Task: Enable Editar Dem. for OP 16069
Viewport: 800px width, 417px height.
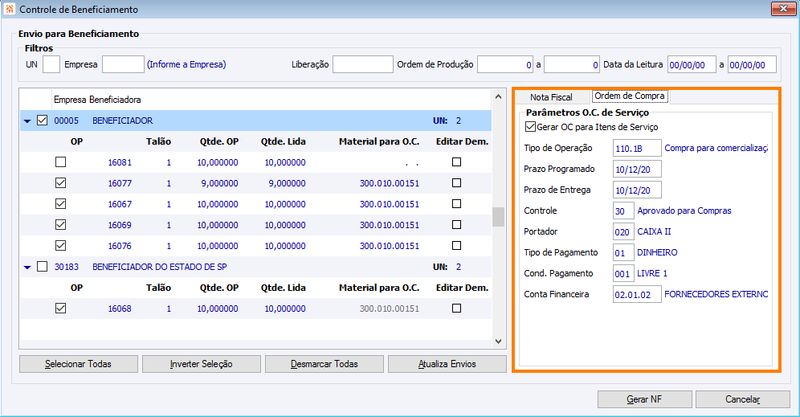Action: click(457, 225)
